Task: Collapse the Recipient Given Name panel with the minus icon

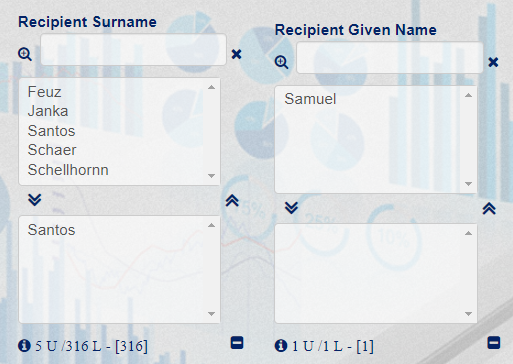Action: [x=494, y=343]
